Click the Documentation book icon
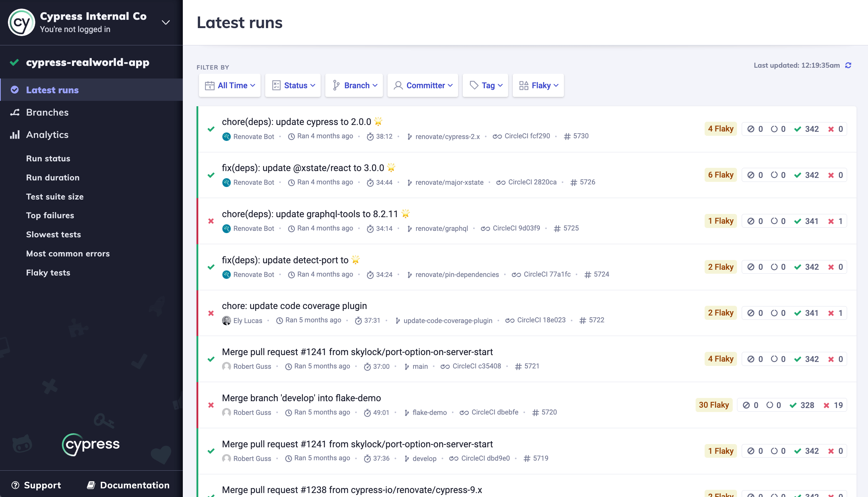 tap(91, 485)
